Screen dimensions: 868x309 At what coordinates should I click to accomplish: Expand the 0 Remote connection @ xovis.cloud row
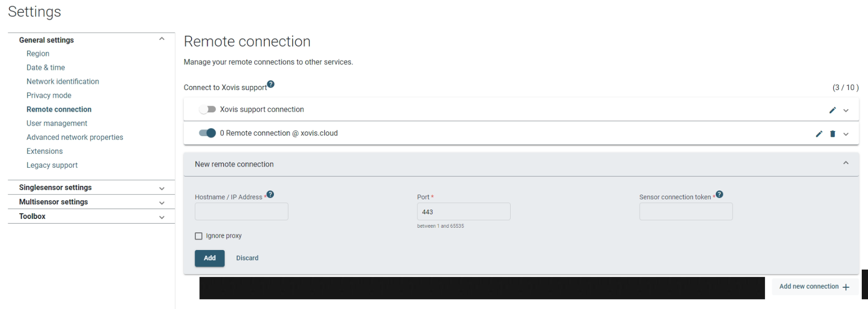pyautogui.click(x=846, y=134)
